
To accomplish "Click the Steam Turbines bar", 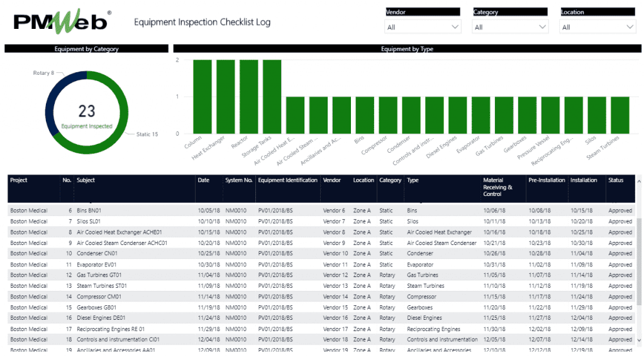I will [x=620, y=115].
